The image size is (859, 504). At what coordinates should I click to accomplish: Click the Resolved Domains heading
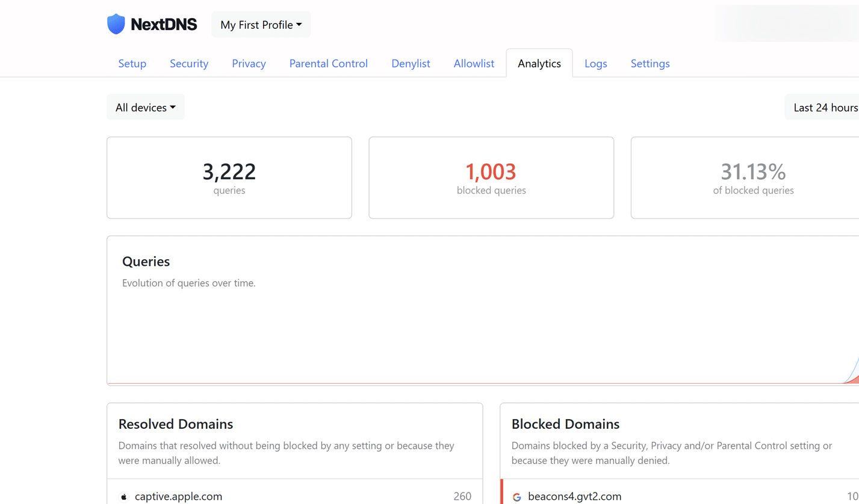(x=176, y=424)
